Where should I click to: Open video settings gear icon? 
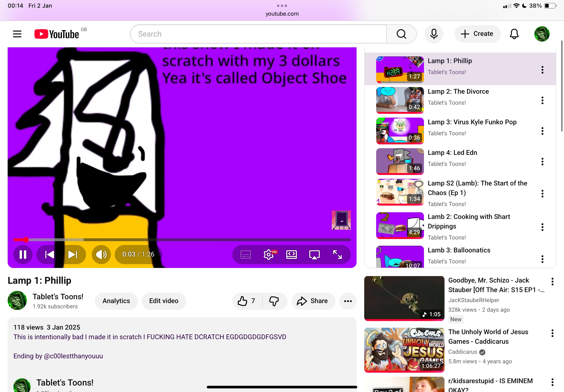269,255
